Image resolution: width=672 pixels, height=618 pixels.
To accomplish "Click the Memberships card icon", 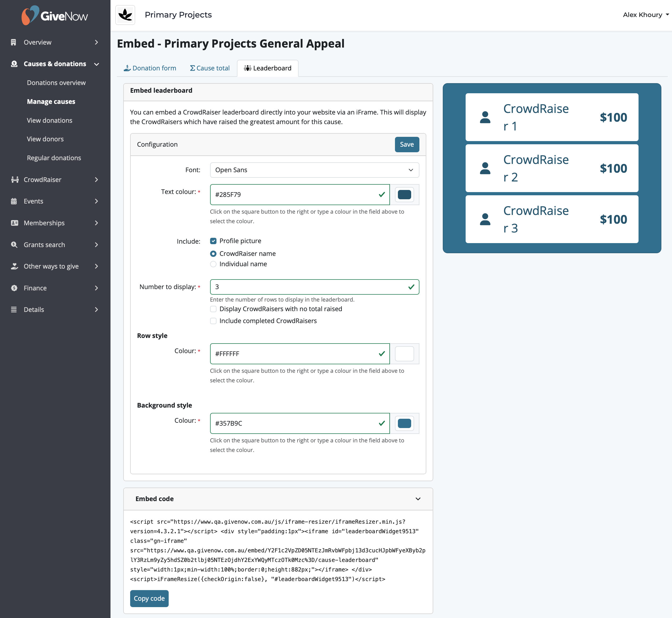I will (14, 223).
